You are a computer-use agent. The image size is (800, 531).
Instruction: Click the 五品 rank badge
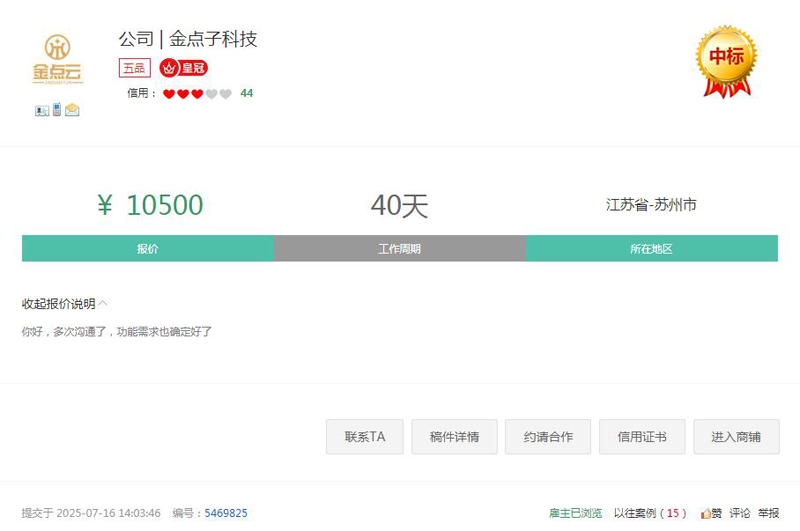coord(135,68)
